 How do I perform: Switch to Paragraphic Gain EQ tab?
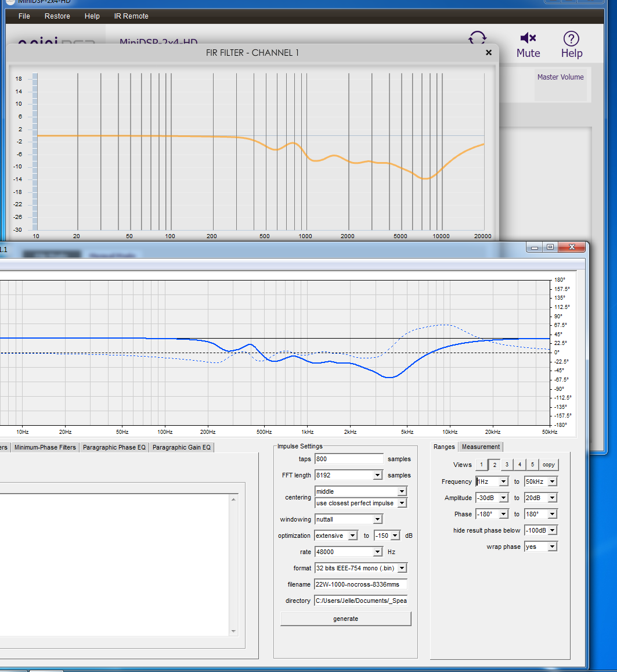pyautogui.click(x=182, y=447)
